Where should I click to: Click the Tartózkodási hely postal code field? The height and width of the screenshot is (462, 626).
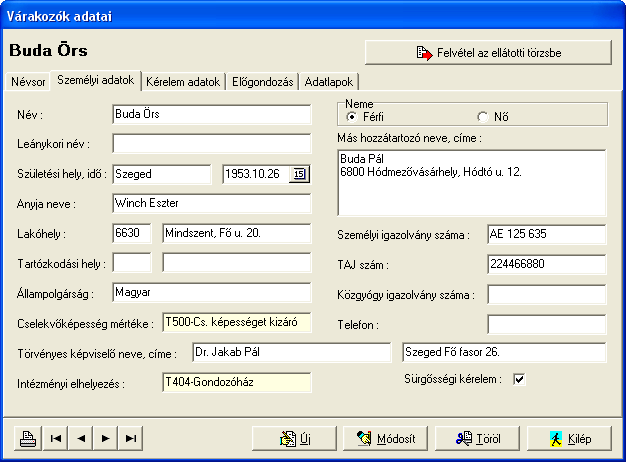pos(132,263)
